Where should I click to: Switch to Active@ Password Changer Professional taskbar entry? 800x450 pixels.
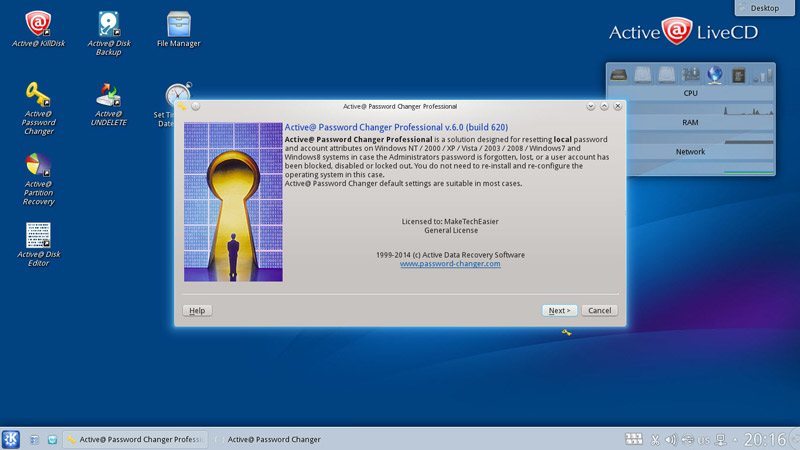(x=135, y=439)
